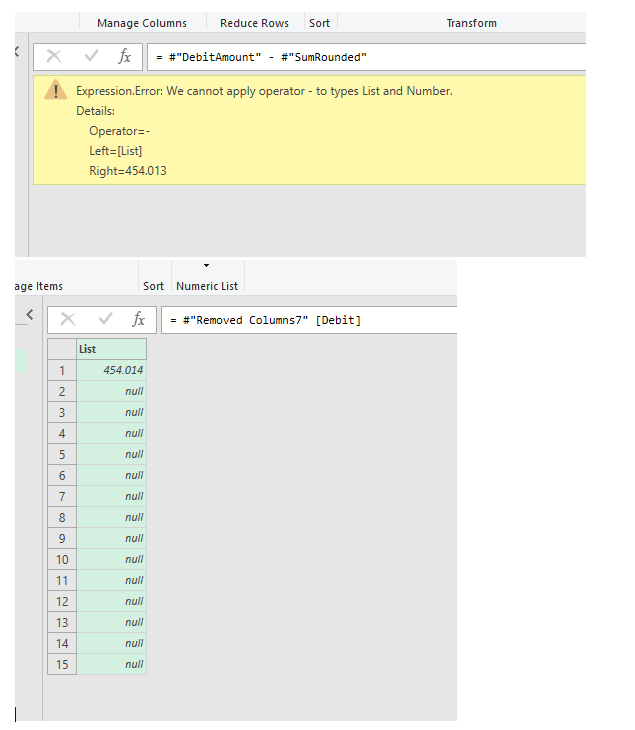Click the fx icon in upper formula bar
Screen dimensions: 635x730
(124, 56)
